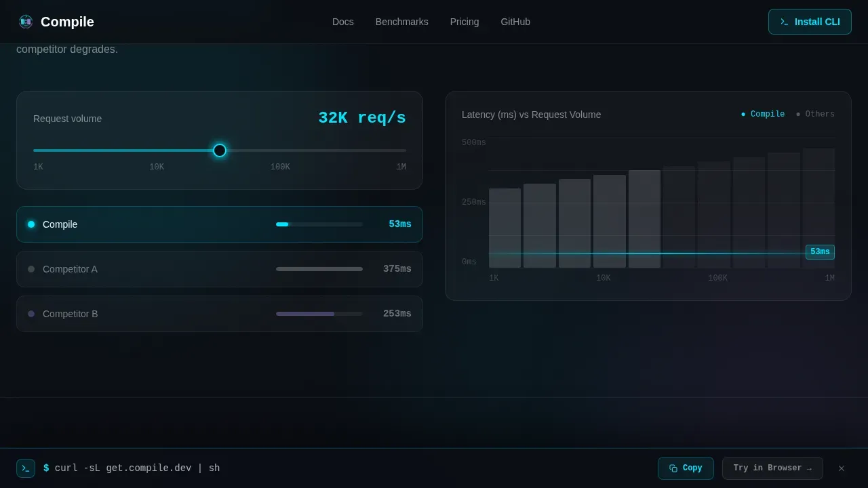Copy the curl install command
The width and height of the screenshot is (868, 488).
click(686, 468)
